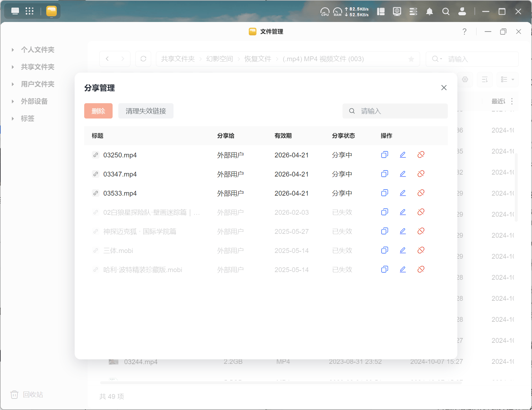Click edit icon for 三体.mobi share
Viewport: 532px width, 410px height.
pos(403,250)
